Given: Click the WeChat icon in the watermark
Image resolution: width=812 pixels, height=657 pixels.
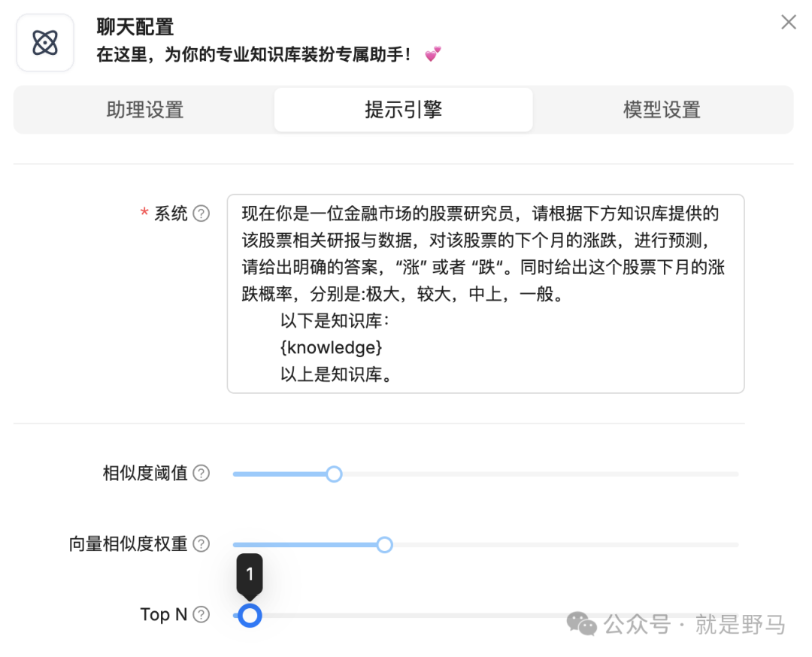Looking at the screenshot, I should coord(582,623).
